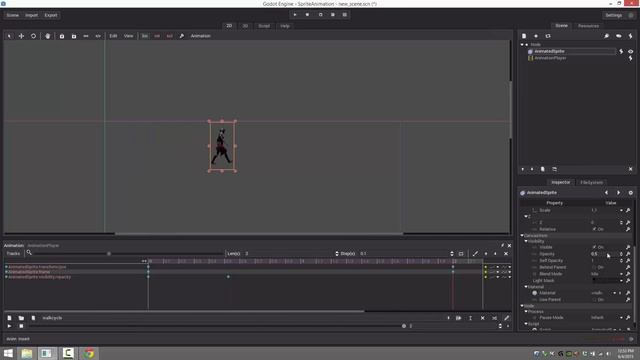Image resolution: width=640 pixels, height=360 pixels.
Task: Open the Animation menu in canvas toolbar
Action: [x=201, y=36]
